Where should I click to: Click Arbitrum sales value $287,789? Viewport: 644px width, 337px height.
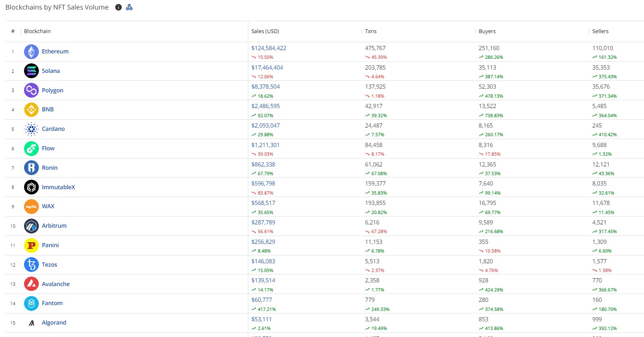coord(263,222)
